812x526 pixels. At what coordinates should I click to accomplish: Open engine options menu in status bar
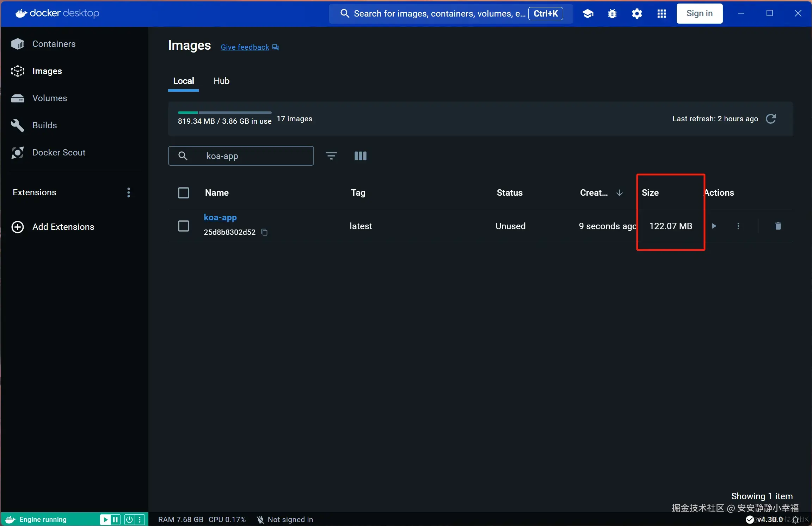140,520
